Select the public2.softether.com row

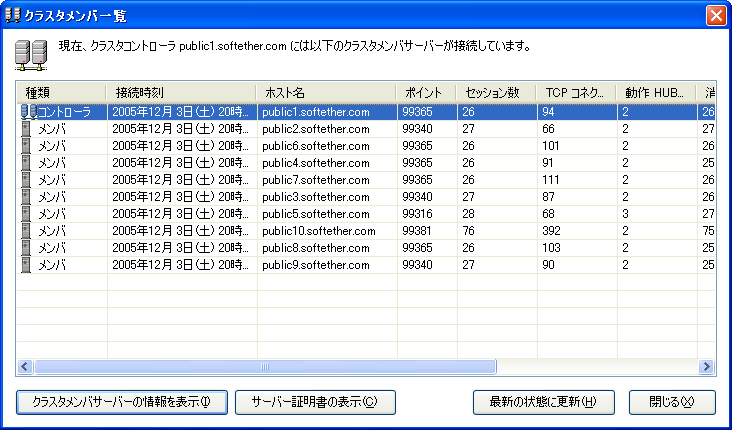click(366, 129)
